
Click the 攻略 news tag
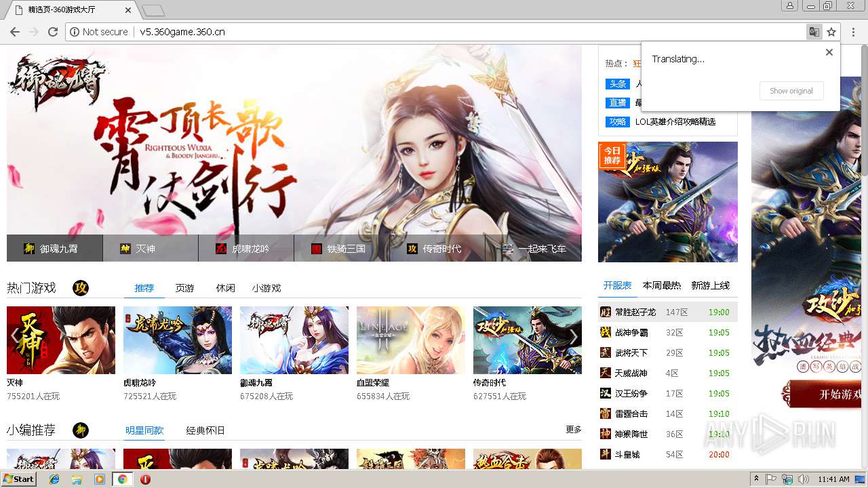pyautogui.click(x=618, y=122)
